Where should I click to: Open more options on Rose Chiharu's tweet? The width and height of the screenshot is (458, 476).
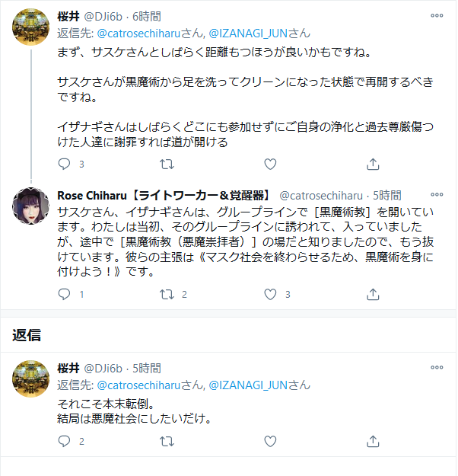click(x=437, y=195)
